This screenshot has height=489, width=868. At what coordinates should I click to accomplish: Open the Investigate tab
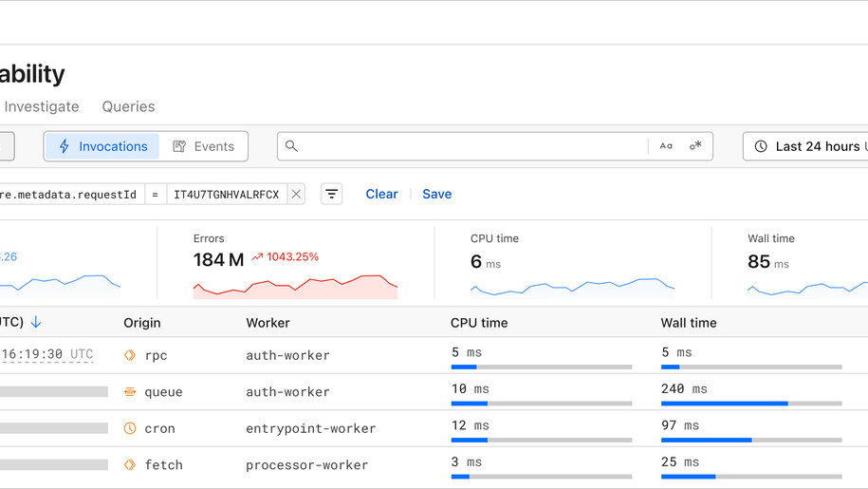click(x=42, y=106)
